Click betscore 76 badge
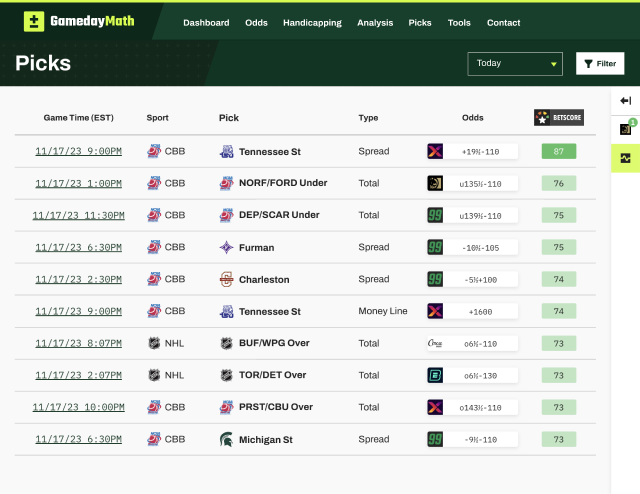 point(559,183)
